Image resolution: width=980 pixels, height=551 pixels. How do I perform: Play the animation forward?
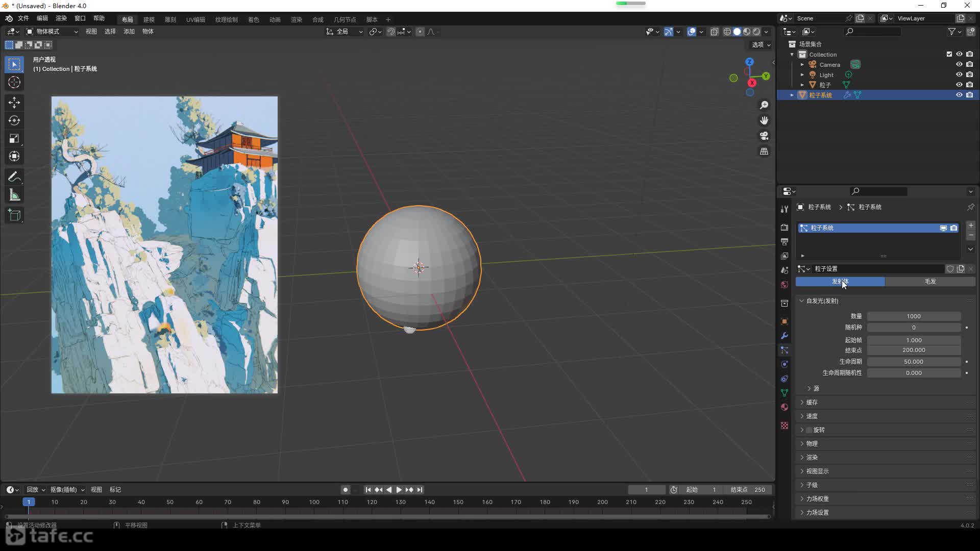[399, 490]
